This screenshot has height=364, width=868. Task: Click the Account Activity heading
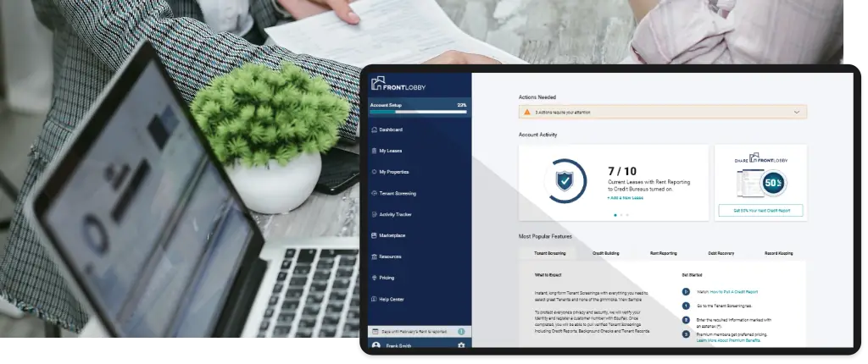(537, 135)
